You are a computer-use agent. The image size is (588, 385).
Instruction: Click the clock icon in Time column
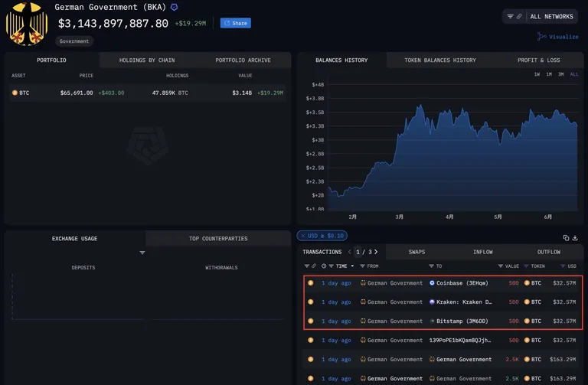point(324,266)
